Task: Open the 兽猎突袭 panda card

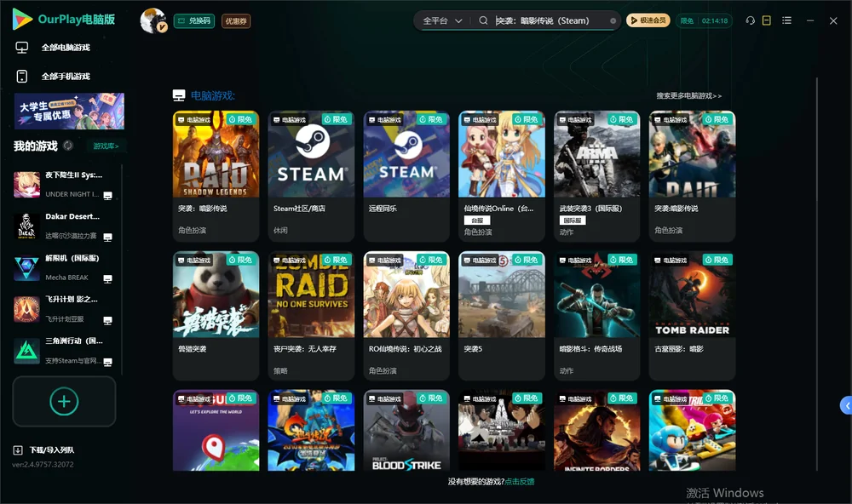Action: point(216,316)
